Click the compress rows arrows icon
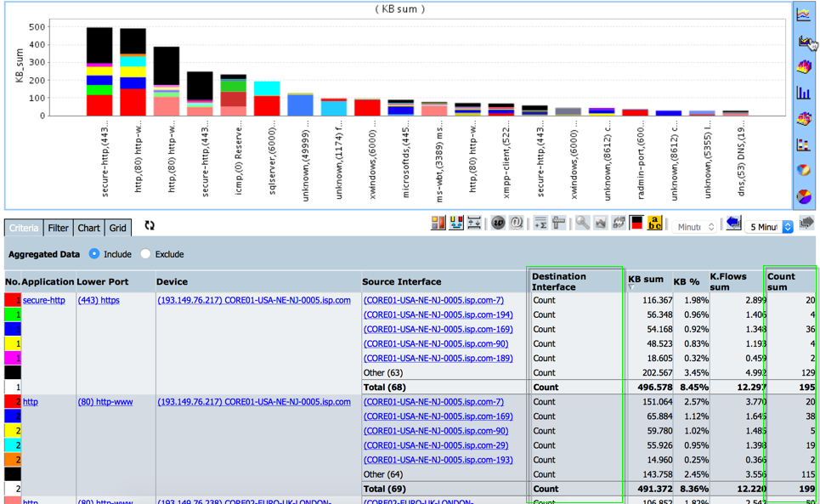820x504 pixels. (474, 224)
